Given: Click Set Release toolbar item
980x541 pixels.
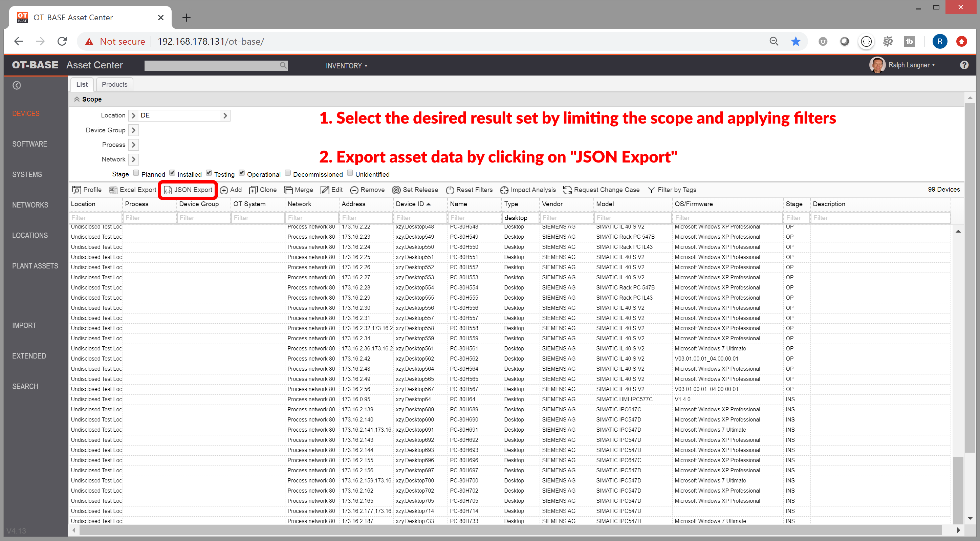Looking at the screenshot, I should 415,190.
